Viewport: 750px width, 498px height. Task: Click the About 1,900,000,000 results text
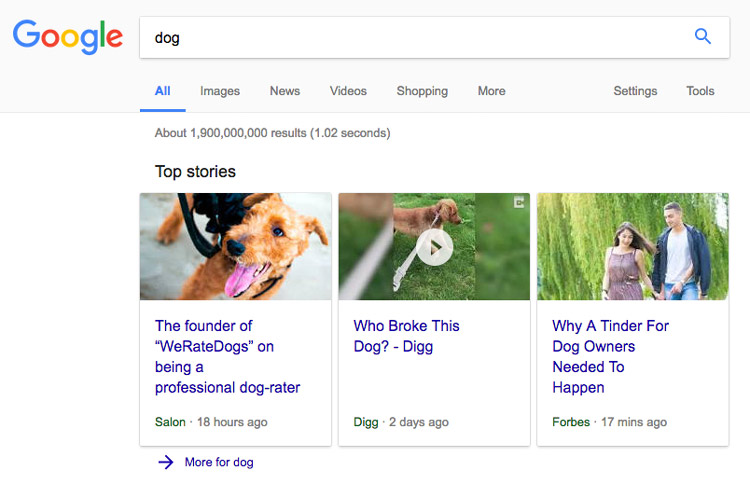point(273,133)
